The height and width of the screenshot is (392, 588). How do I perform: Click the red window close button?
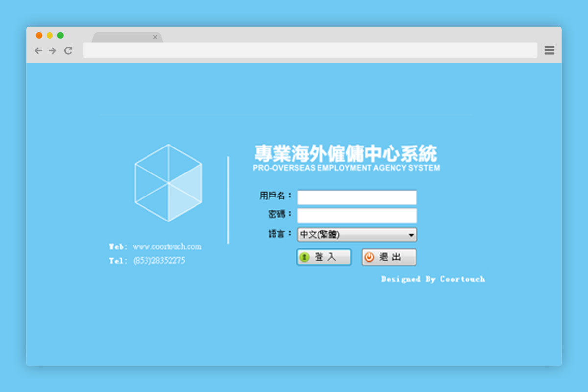39,35
